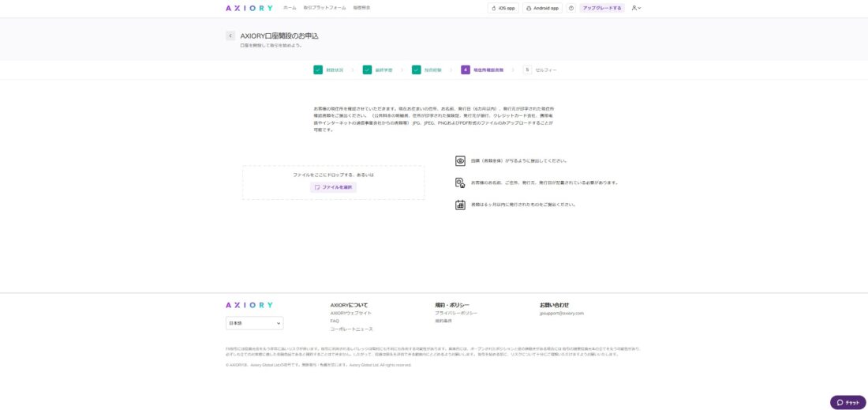Open the chat widget チャット
The image size is (868, 410).
click(x=847, y=402)
